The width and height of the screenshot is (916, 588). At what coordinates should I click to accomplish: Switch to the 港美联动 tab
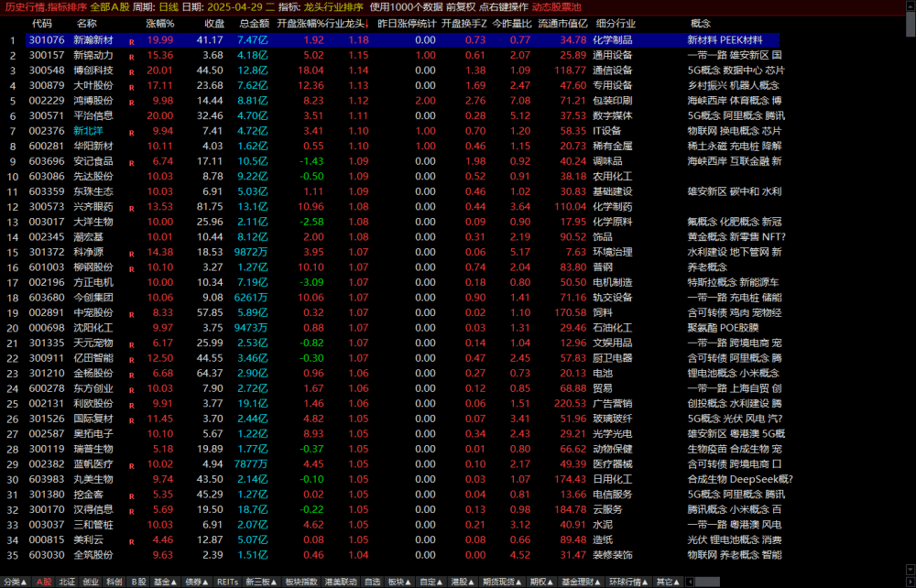point(341,583)
